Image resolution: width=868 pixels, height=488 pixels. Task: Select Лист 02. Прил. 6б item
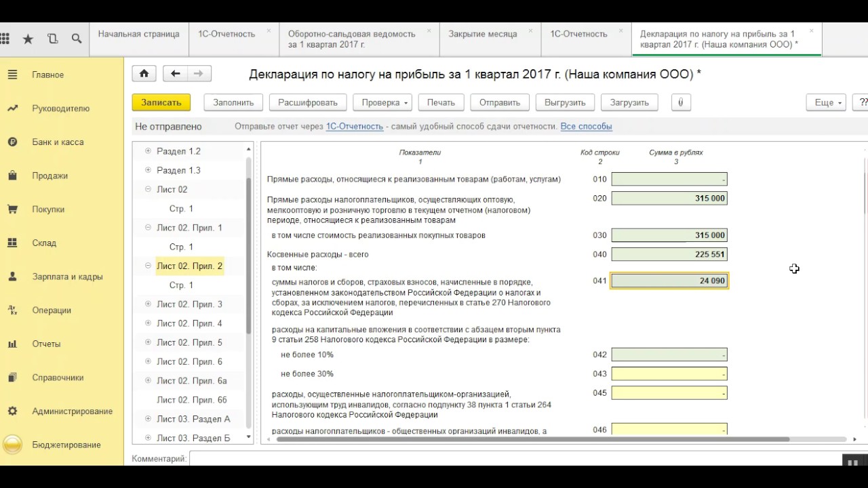click(x=192, y=400)
